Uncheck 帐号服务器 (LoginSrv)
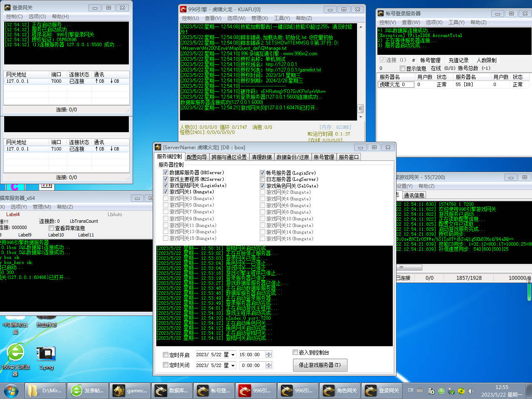This screenshot has height=399, width=532. coord(262,172)
